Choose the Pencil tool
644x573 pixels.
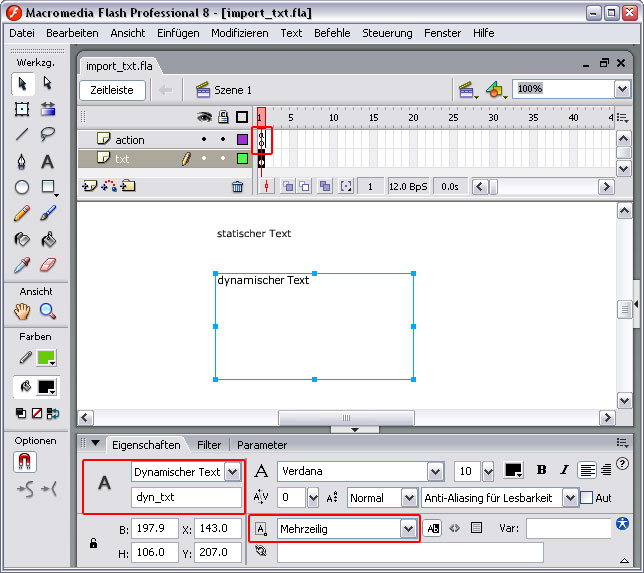(22, 213)
